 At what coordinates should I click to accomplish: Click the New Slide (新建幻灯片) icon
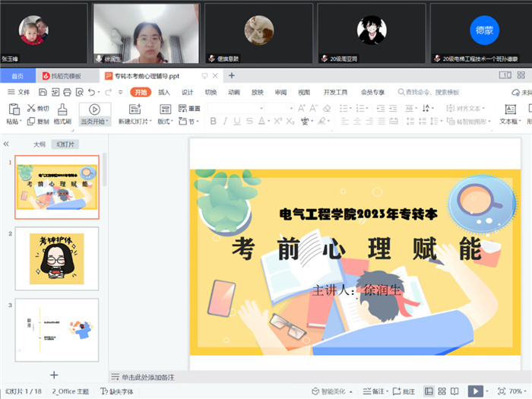click(x=135, y=109)
